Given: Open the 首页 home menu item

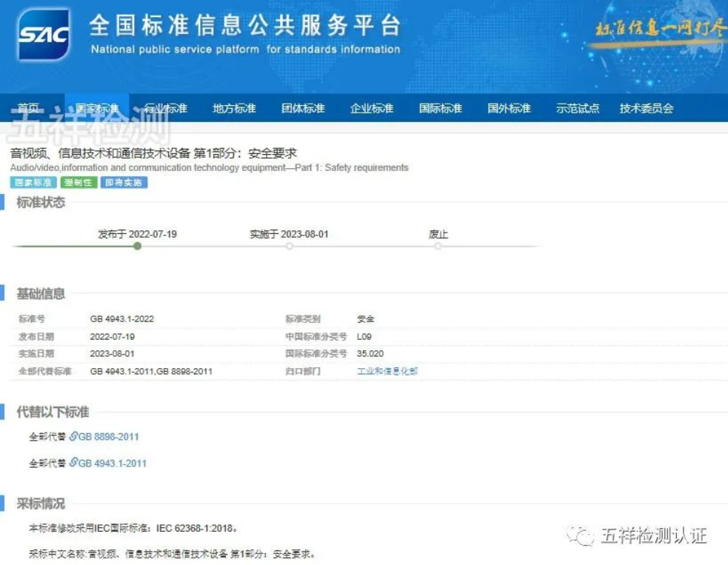Looking at the screenshot, I should 29,108.
